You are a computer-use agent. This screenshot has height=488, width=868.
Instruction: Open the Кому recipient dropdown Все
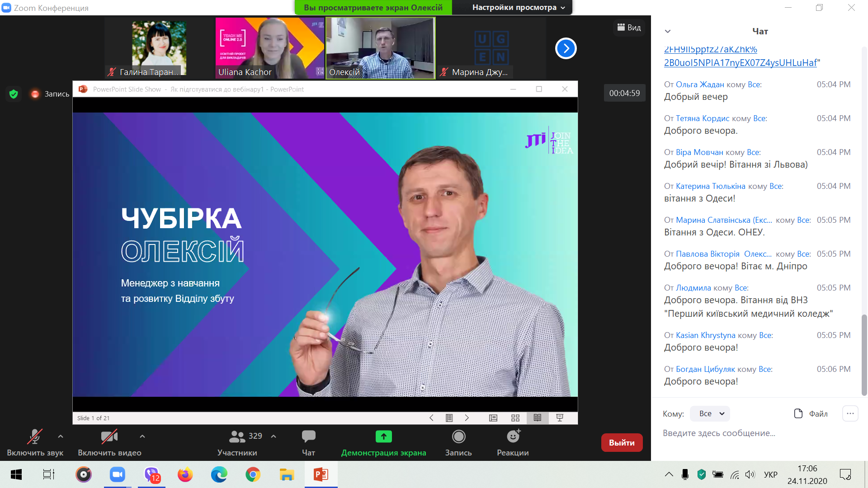point(710,413)
